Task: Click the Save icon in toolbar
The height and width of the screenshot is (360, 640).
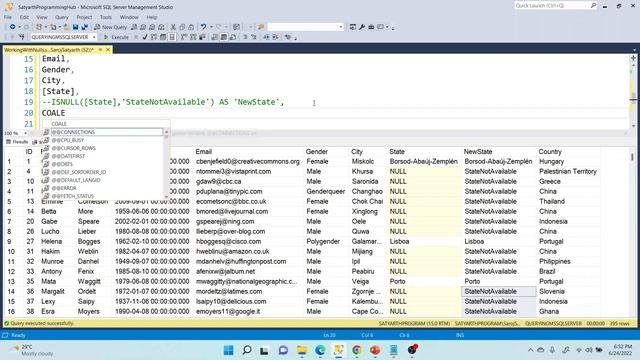Action: [x=76, y=27]
